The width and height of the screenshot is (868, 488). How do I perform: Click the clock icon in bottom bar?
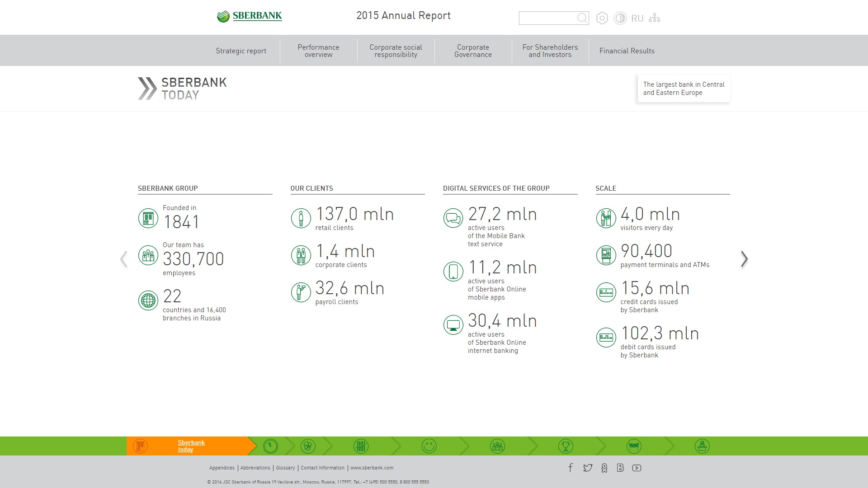pos(270,446)
